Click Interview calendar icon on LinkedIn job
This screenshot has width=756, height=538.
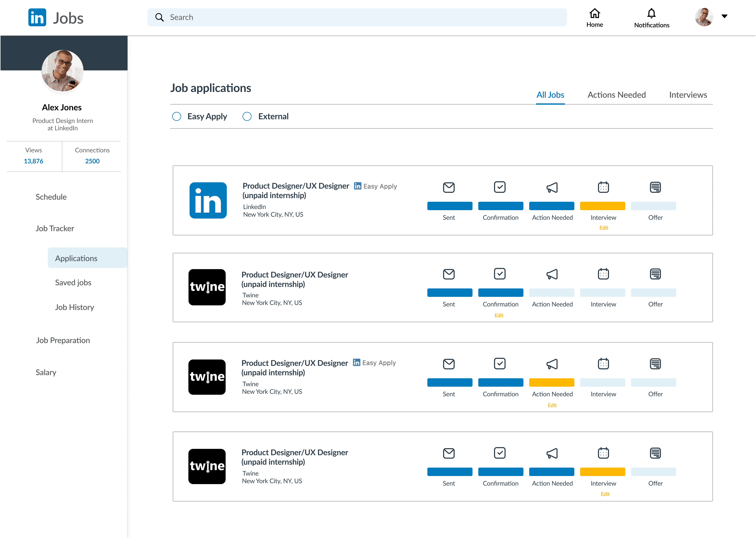603,187
